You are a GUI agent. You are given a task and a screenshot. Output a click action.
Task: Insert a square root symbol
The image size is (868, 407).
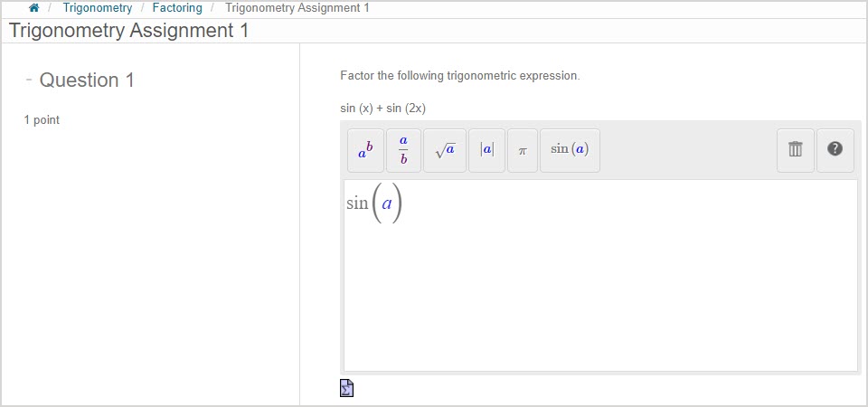(445, 150)
